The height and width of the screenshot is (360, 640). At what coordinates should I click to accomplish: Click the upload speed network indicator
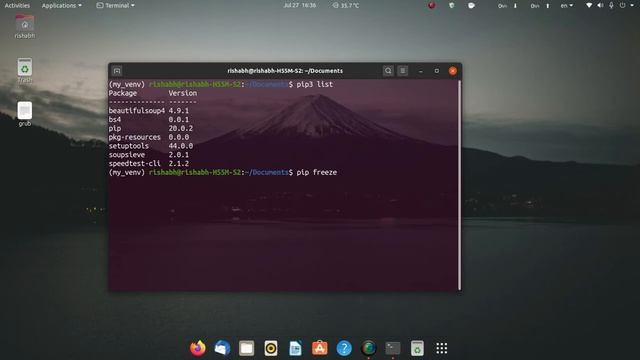point(540,6)
